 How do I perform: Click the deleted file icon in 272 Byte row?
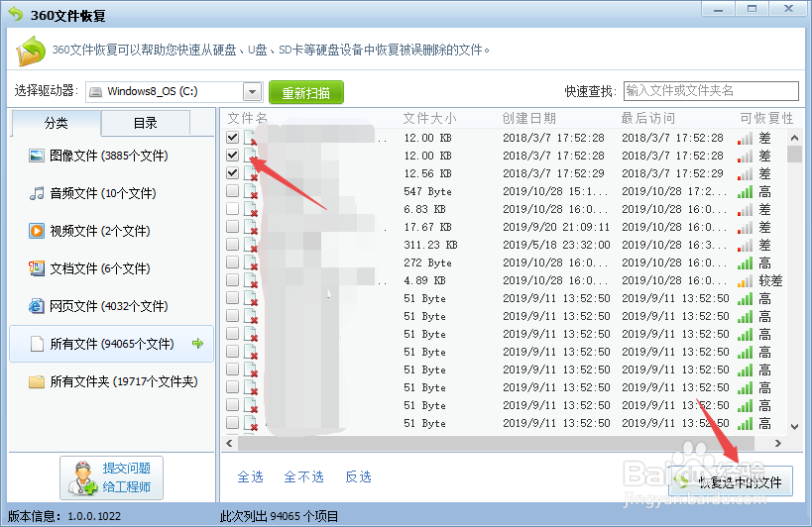[251, 263]
